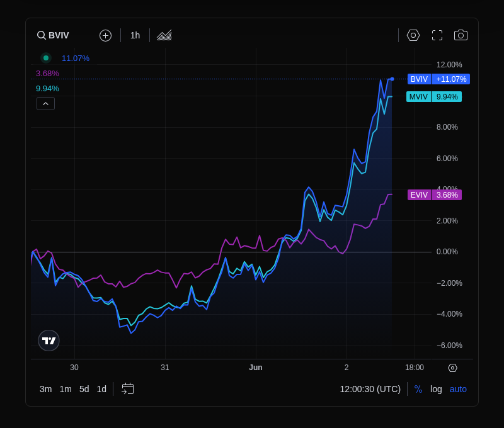This screenshot has width=504, height=428.
Task: Open the go-to-date calendar icon
Action: click(x=128, y=389)
